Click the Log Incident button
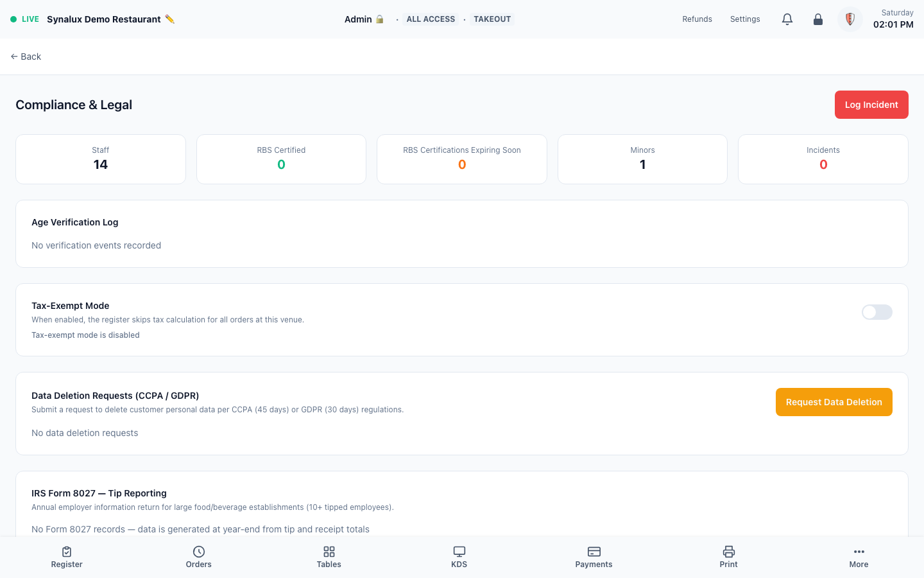 pos(871,105)
